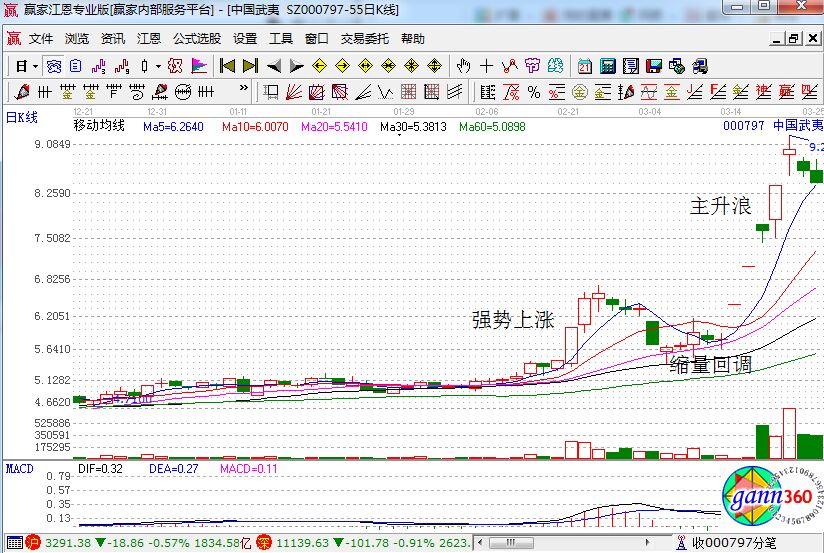Expand the toolbar overflow chevron

[x=243, y=90]
